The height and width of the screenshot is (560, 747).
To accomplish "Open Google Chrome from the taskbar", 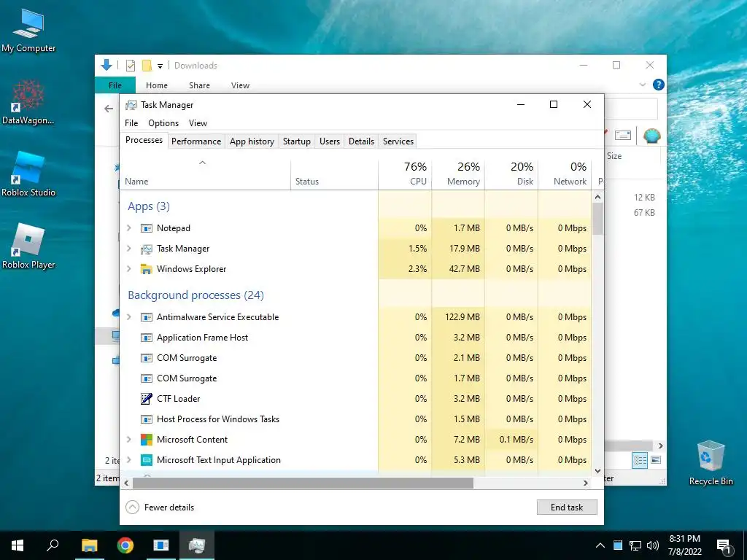I will 125,545.
